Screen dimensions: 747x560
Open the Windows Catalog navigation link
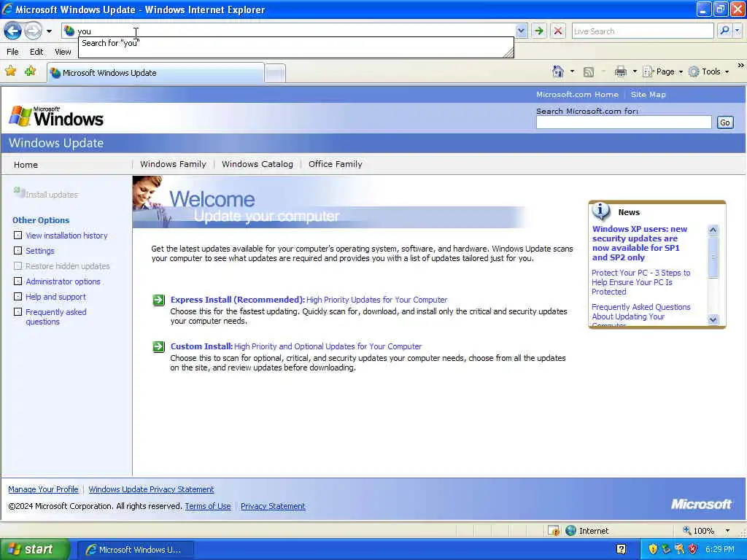(x=258, y=164)
